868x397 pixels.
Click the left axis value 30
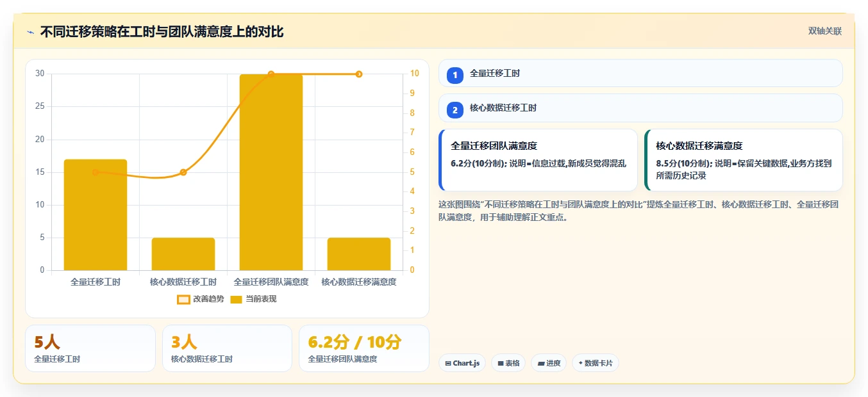coord(40,74)
